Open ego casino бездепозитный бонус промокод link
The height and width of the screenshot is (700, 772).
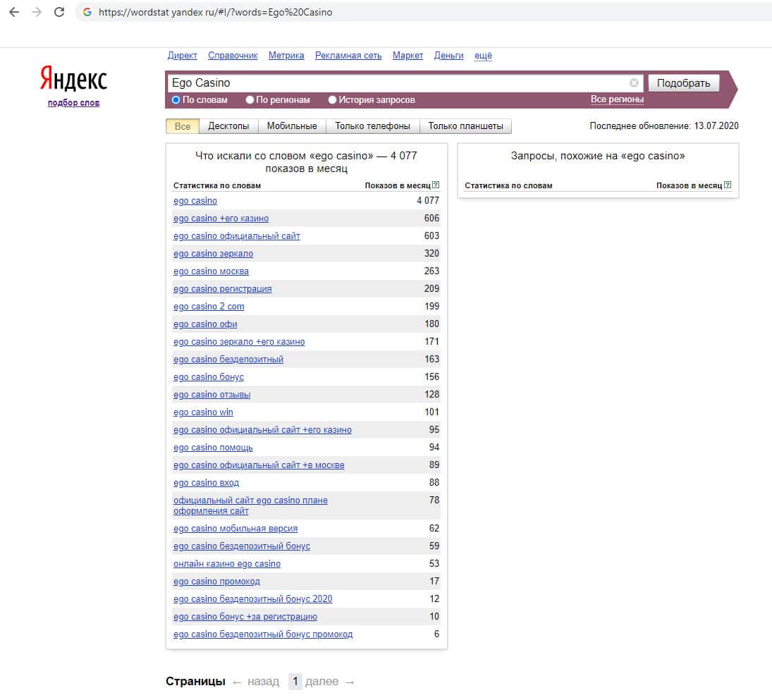pos(263,634)
